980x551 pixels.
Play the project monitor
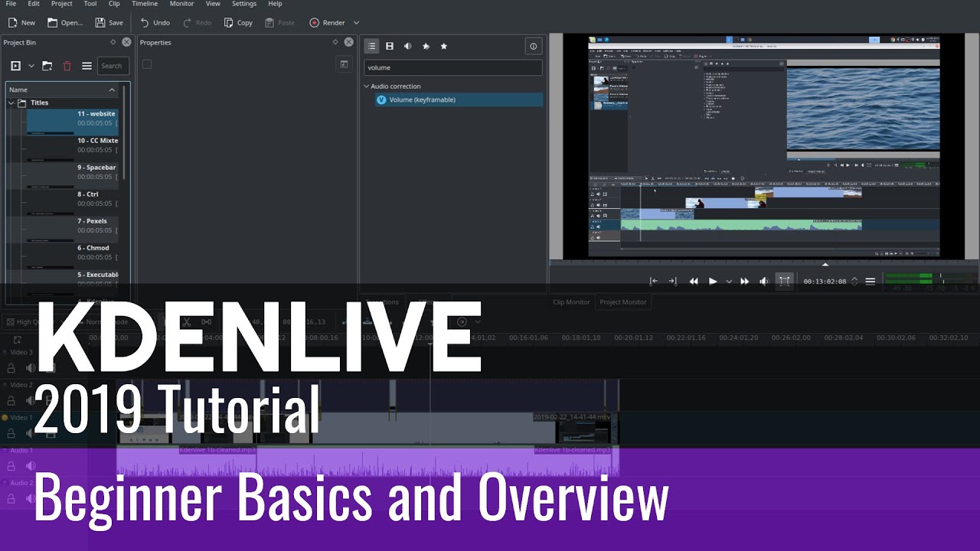[713, 282]
